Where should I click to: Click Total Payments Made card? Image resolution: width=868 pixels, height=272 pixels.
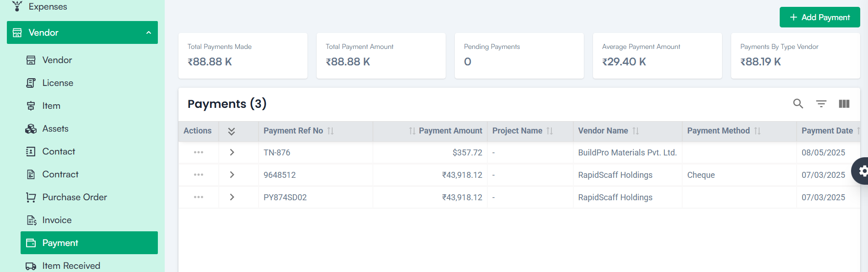tap(243, 56)
